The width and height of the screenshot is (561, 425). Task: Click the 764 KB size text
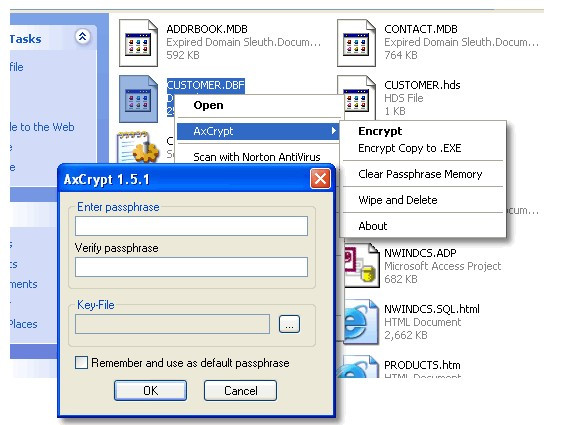[401, 55]
